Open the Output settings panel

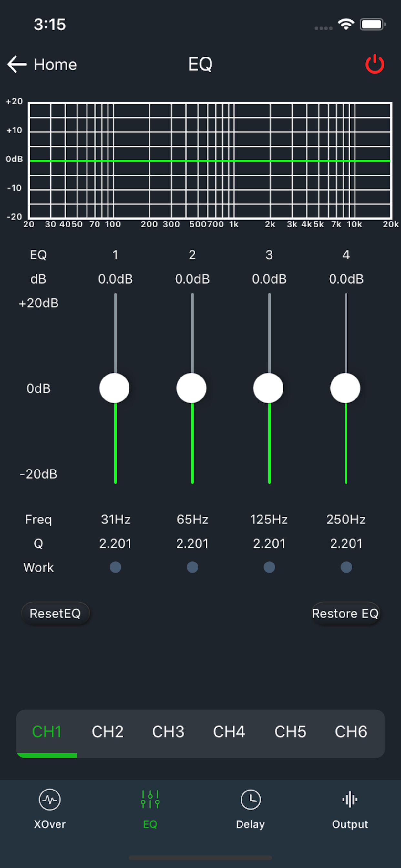350,799
